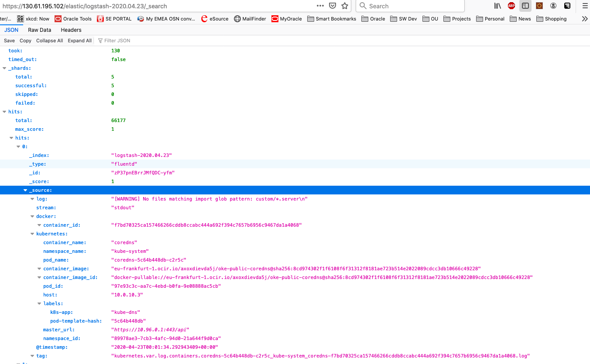Open OU bookmarks folder

[x=430, y=19]
